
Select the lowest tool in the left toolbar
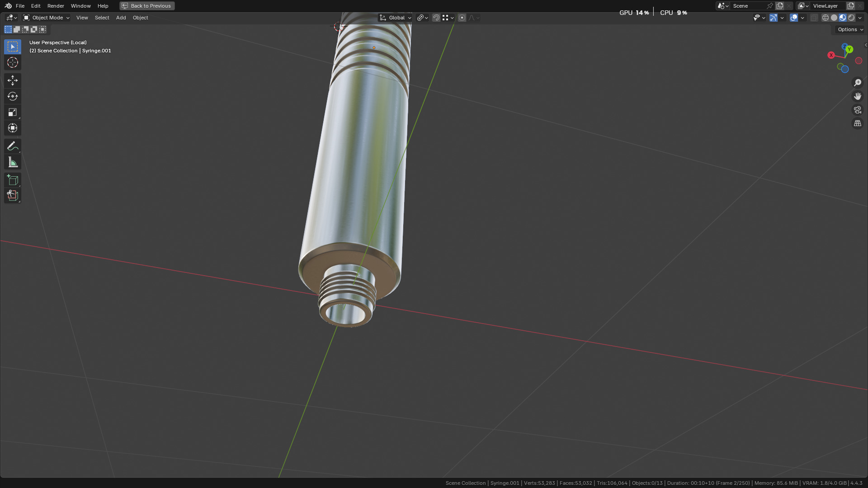(13, 196)
